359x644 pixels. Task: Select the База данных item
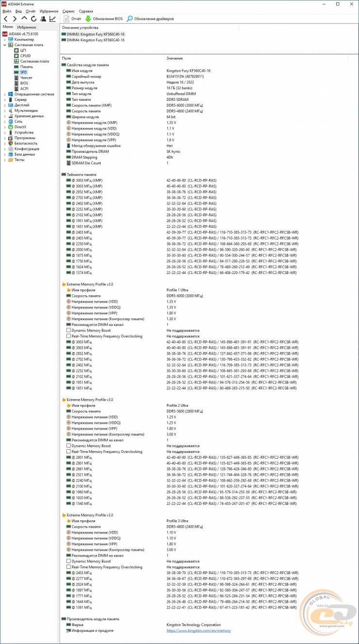coord(21,154)
